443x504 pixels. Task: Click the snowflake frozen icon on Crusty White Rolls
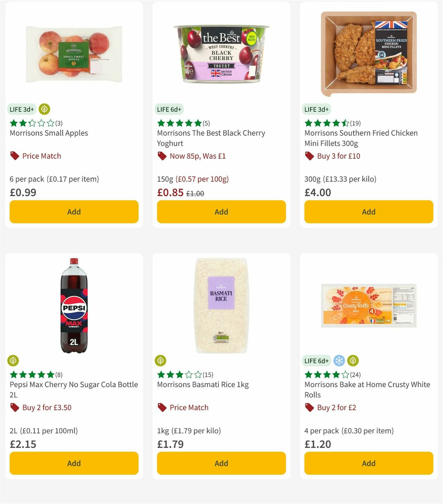[339, 360]
